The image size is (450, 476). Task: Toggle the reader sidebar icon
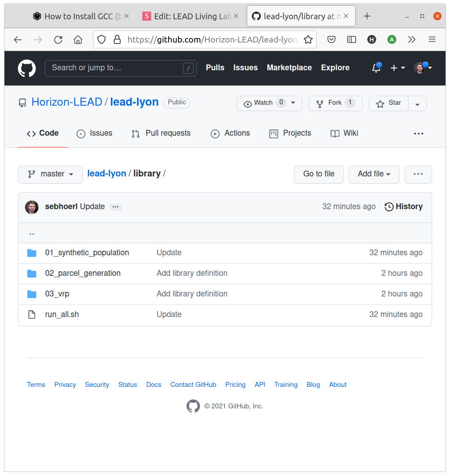[352, 39]
